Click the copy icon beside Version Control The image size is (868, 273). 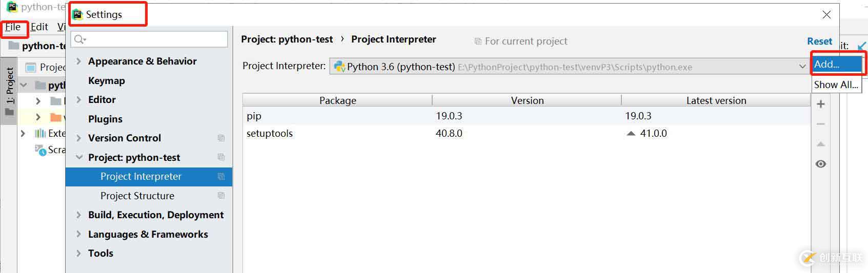(221, 138)
